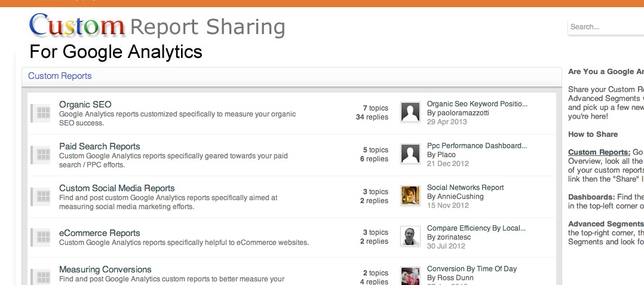This screenshot has width=644, height=285.
Task: Click the Custom Report Sharing logo
Action: click(x=157, y=26)
